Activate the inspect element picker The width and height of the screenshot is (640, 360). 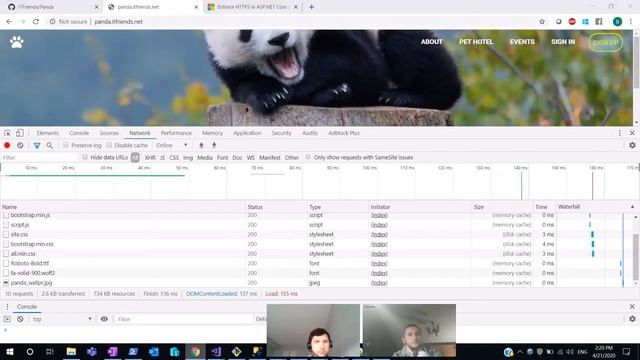tap(7, 133)
